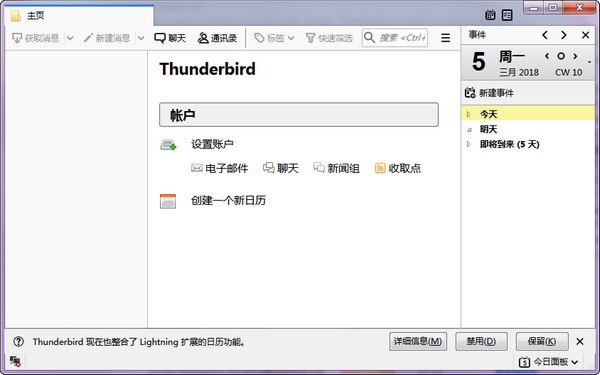Click the Feeds (收取点) RSS icon
This screenshot has height=375, width=600.
[380, 168]
